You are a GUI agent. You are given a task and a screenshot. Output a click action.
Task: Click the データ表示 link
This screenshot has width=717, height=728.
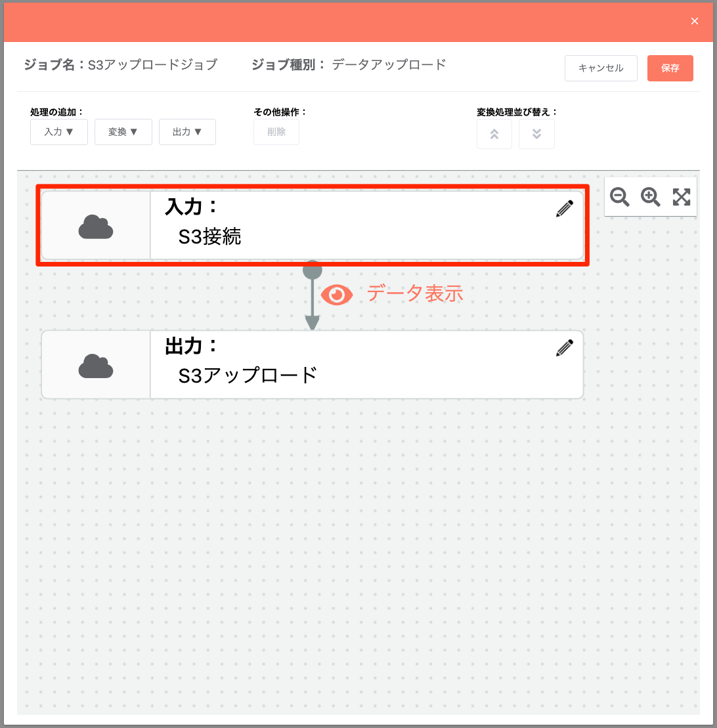[415, 293]
